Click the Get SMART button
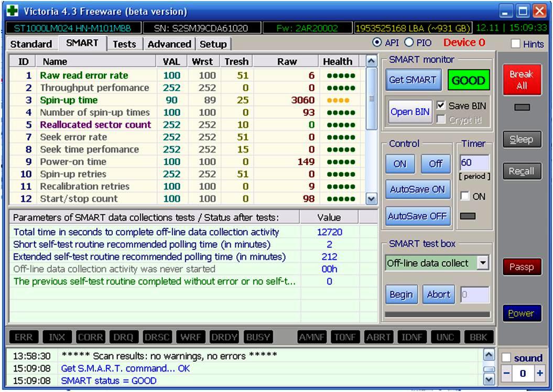Image resolution: width=553 pixels, height=392 pixels. pos(413,80)
